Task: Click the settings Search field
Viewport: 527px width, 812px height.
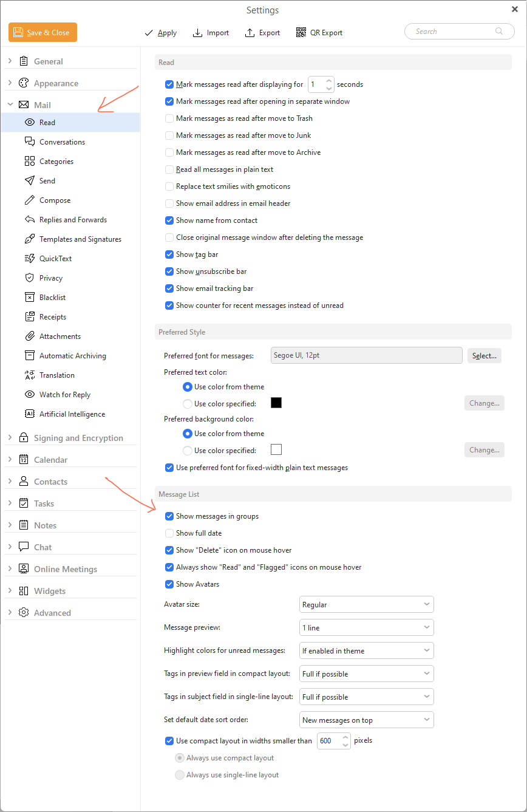Action: (455, 32)
